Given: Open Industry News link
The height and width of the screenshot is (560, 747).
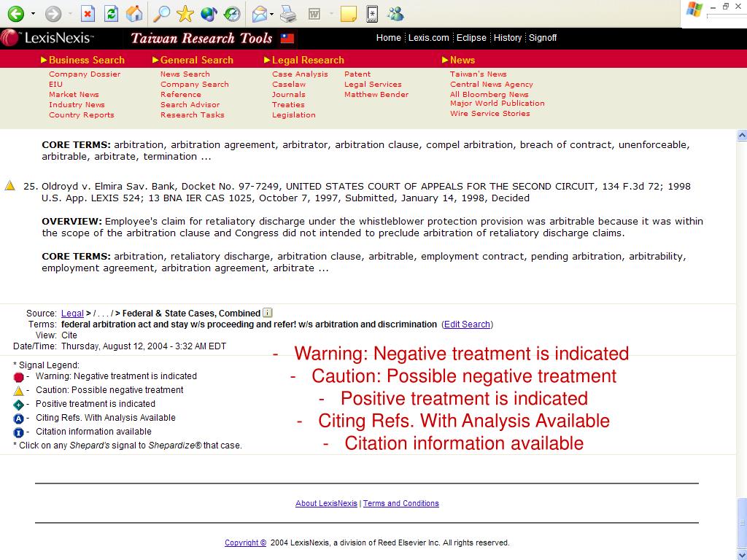Looking at the screenshot, I should coord(77,105).
